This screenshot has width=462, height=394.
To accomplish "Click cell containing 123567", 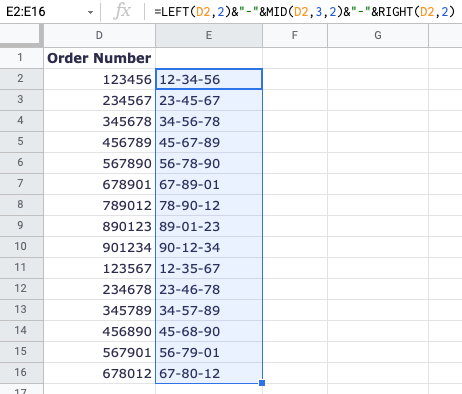I will pos(99,268).
